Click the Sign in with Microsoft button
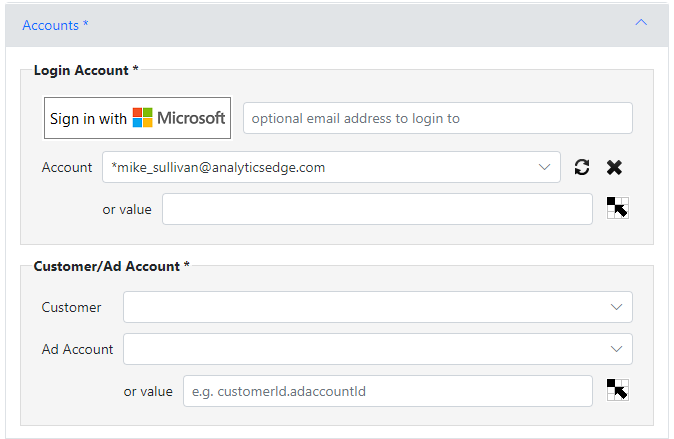 coord(138,118)
